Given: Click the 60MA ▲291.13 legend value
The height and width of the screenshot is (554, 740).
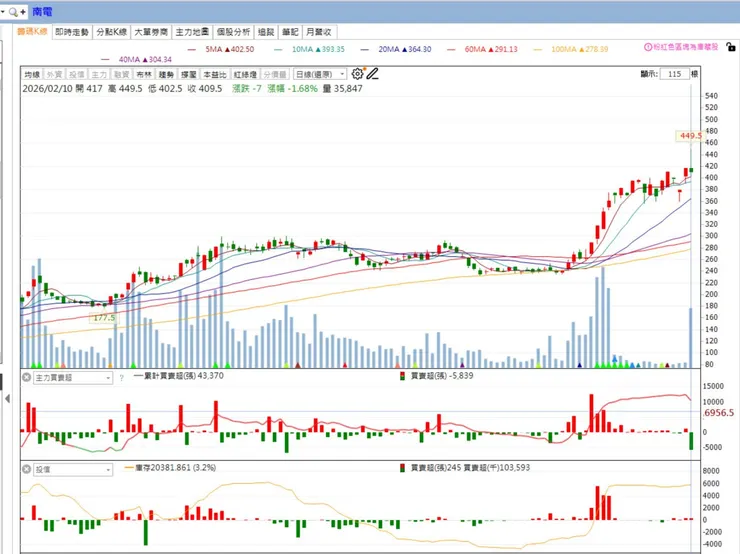Looking at the screenshot, I should pyautogui.click(x=491, y=49).
